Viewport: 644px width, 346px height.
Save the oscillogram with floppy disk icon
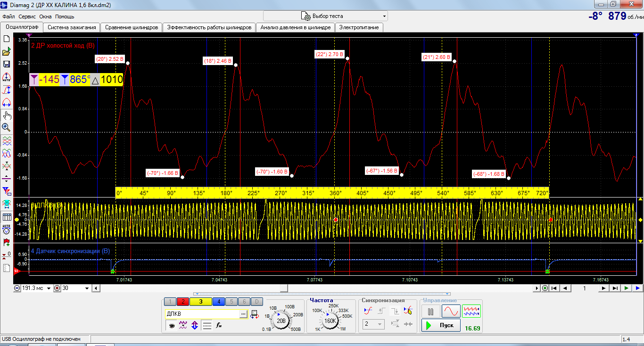pos(7,64)
